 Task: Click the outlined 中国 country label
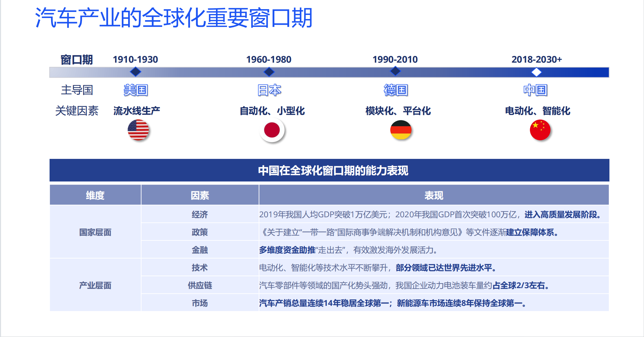point(535,90)
